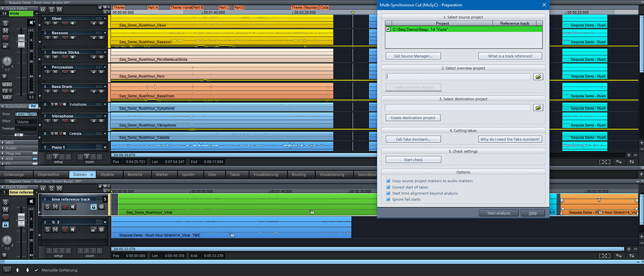This screenshot has height=276, width=644.
Task: Collapse track headers with double-arrow icon, upper project
Action: (43, 9)
